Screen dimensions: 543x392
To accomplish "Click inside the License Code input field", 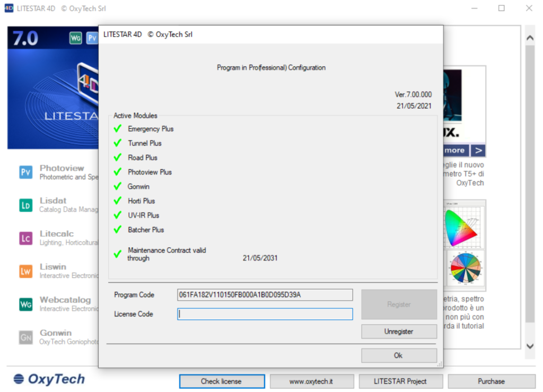I will (x=264, y=314).
